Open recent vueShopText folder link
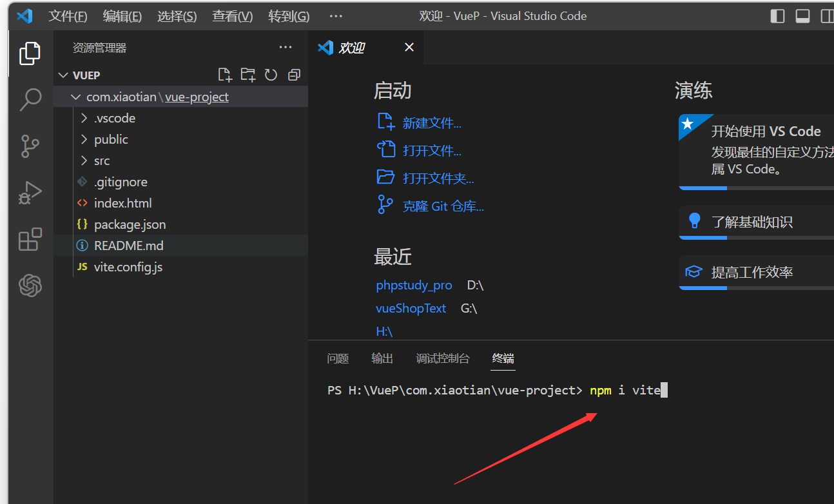This screenshot has height=504, width=834. click(x=411, y=308)
